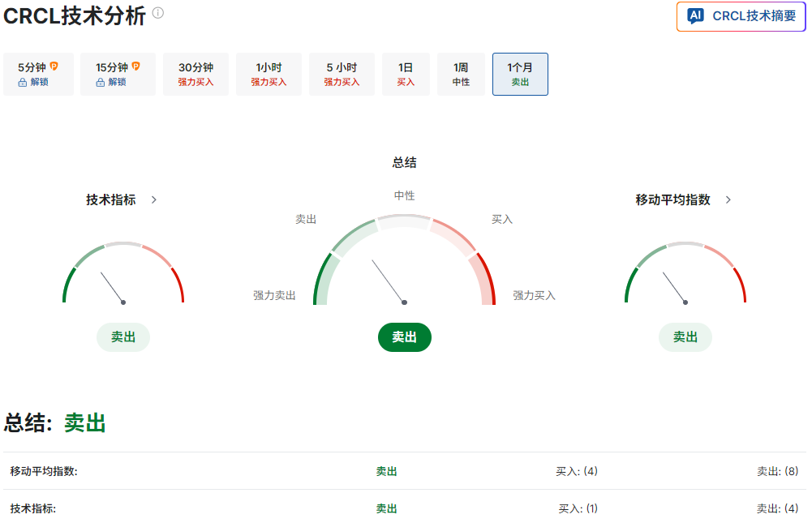Image resolution: width=812 pixels, height=523 pixels.
Task: Click the 解锁 link on 15分钟 tab
Action: [116, 82]
